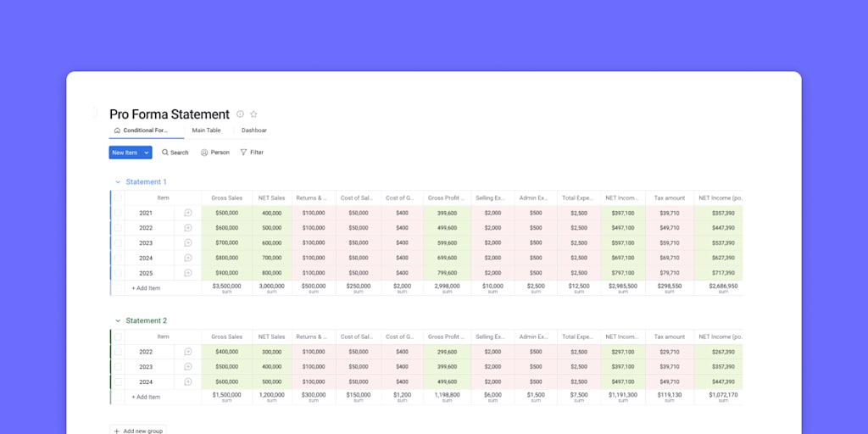Open conversation bubble for 2022 in Statement 2
868x434 pixels.
pos(188,352)
